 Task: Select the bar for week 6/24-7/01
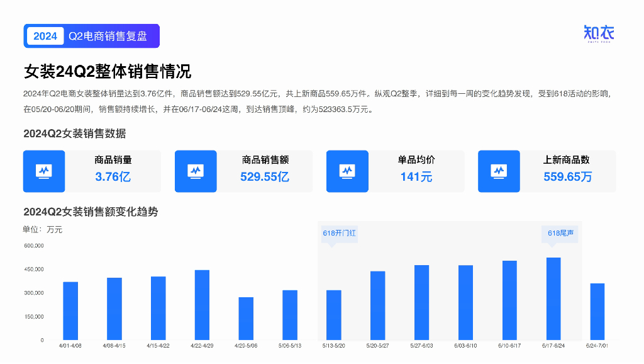pos(597,312)
